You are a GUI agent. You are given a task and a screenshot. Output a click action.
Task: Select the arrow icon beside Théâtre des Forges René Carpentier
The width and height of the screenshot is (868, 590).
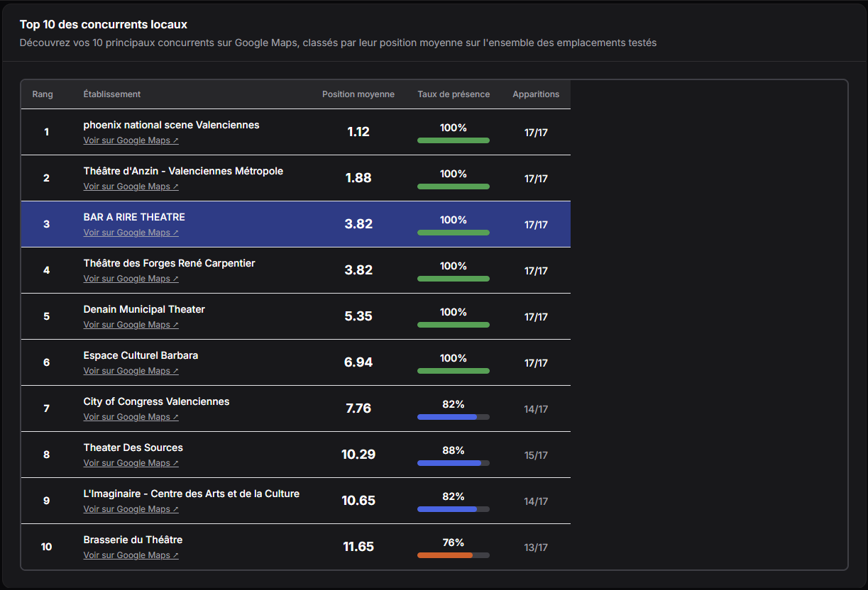pos(175,278)
